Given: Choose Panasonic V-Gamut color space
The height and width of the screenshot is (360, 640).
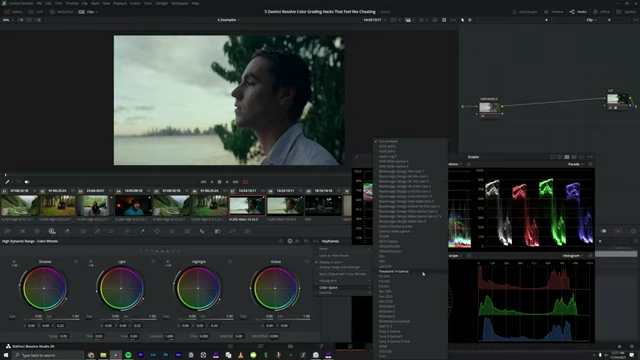Looking at the screenshot, I should pyautogui.click(x=410, y=271).
